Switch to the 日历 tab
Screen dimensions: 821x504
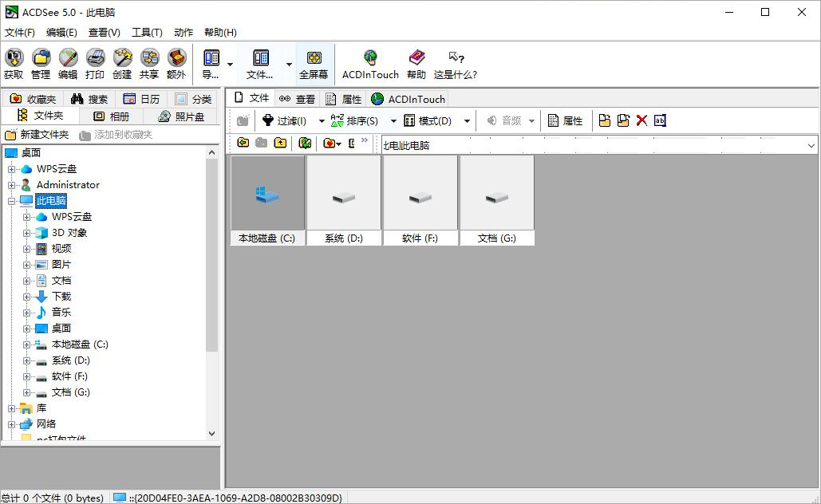[x=141, y=99]
